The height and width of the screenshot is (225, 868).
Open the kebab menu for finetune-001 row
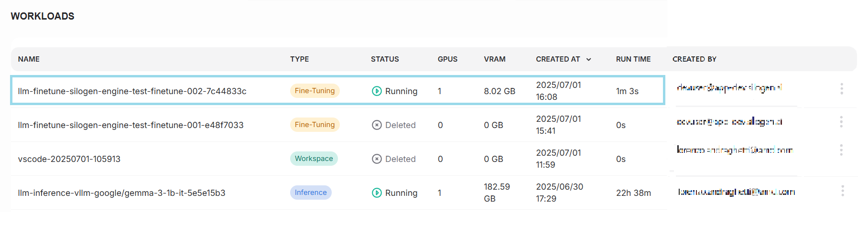[841, 122]
